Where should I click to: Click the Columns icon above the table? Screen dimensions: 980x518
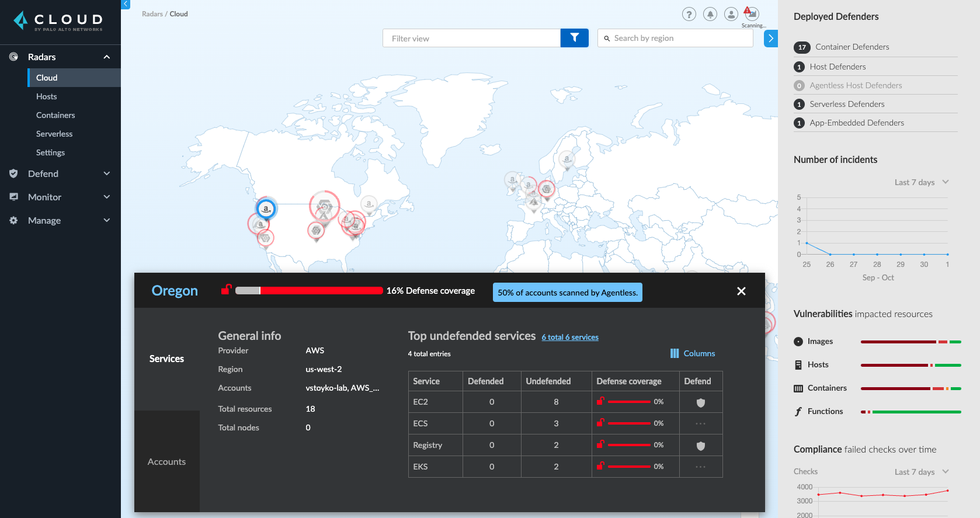[x=675, y=353]
